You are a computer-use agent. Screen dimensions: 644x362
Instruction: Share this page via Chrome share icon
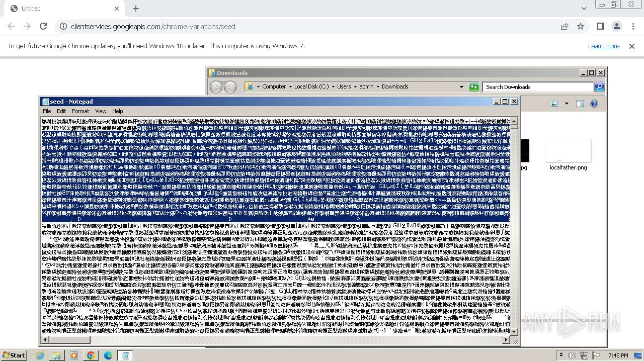565,26
